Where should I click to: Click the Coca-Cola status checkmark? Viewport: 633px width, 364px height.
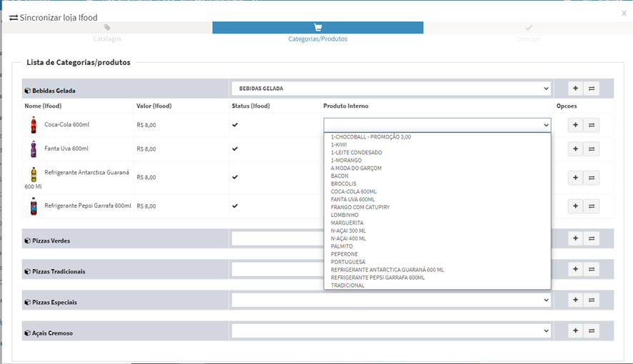pyautogui.click(x=235, y=125)
